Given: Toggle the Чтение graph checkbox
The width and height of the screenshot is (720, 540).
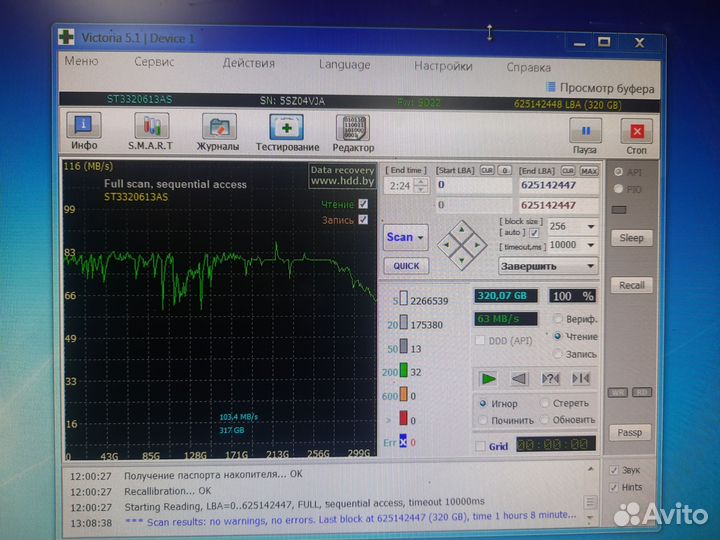Looking at the screenshot, I should coord(363,204).
